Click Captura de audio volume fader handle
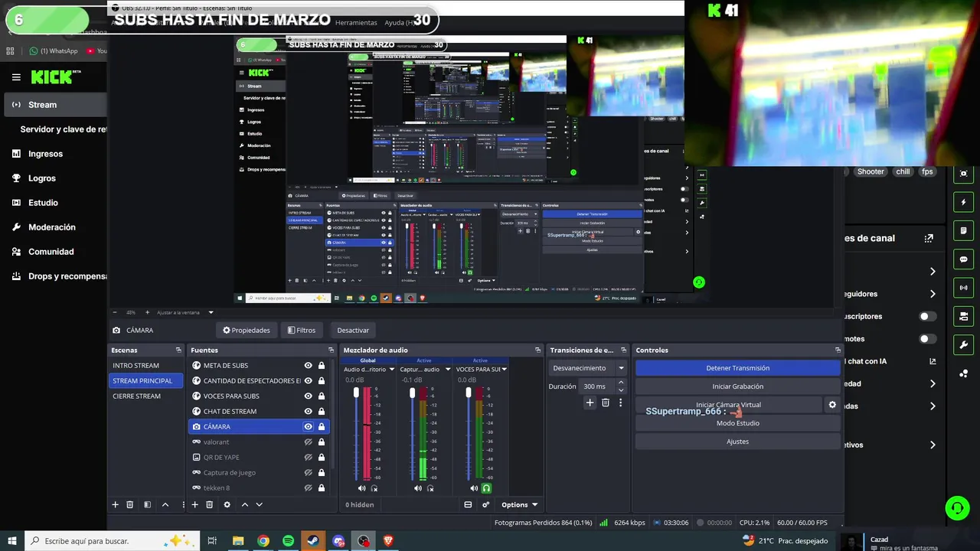The height and width of the screenshot is (551, 980). pyautogui.click(x=412, y=393)
